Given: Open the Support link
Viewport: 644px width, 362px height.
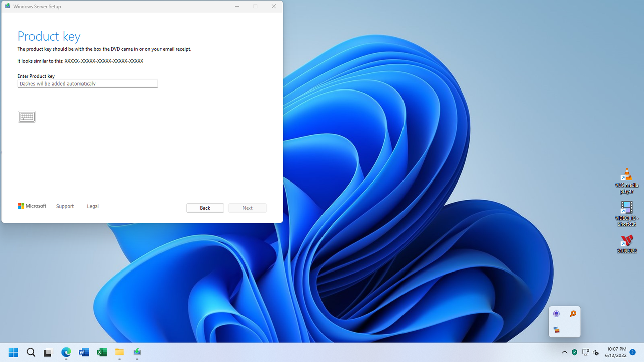Looking at the screenshot, I should (65, 206).
